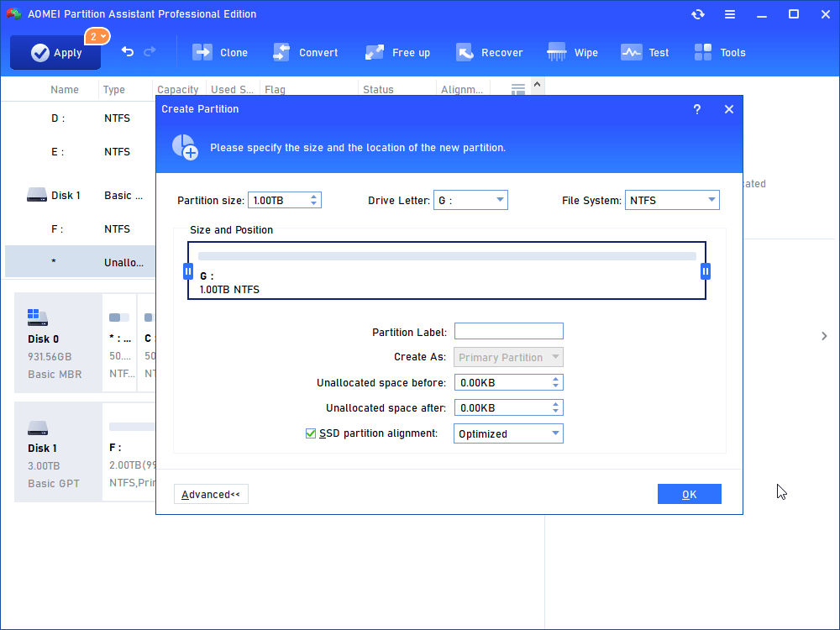The width and height of the screenshot is (840, 630).
Task: Select the D: partition row
Action: [81, 118]
